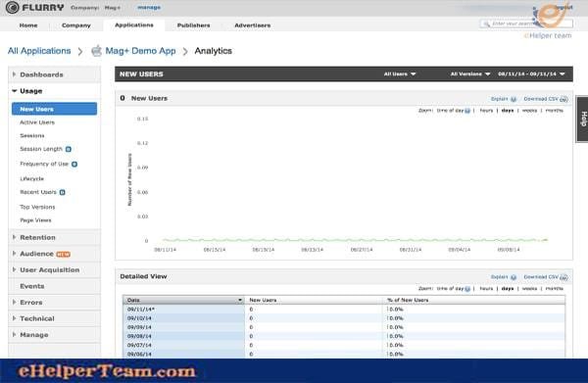Open the All Users dropdown

400,74
